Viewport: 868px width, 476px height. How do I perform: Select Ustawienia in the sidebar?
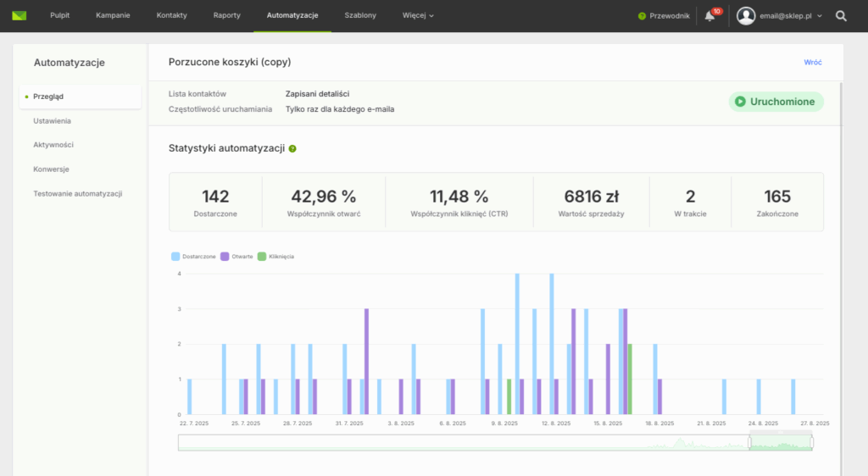click(53, 121)
